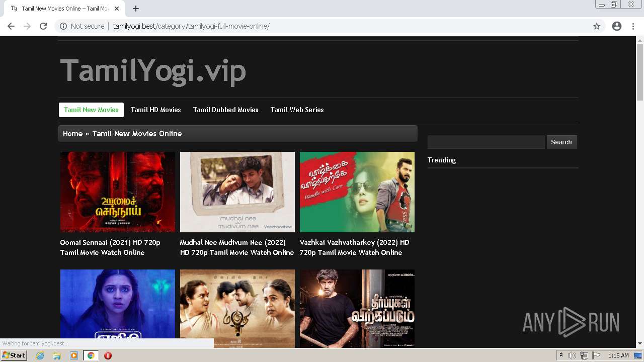Bookmark this page with the star
This screenshot has height=362, width=644.
click(597, 26)
